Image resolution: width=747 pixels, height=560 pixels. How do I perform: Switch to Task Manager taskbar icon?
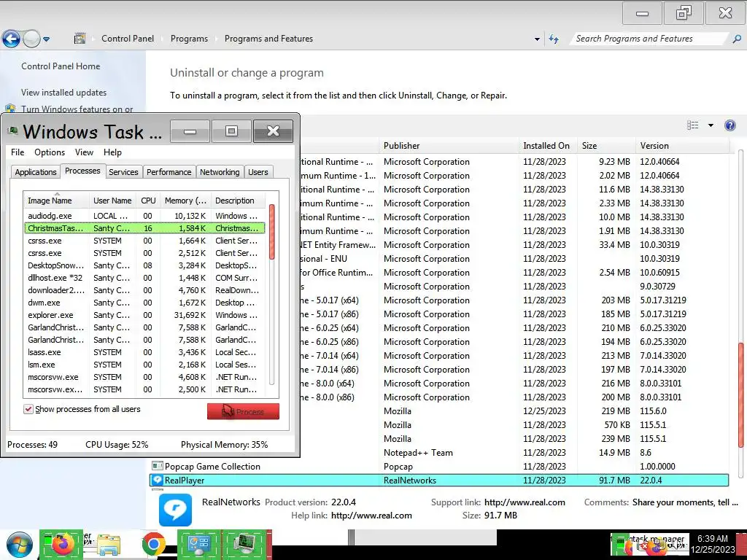coord(246,545)
